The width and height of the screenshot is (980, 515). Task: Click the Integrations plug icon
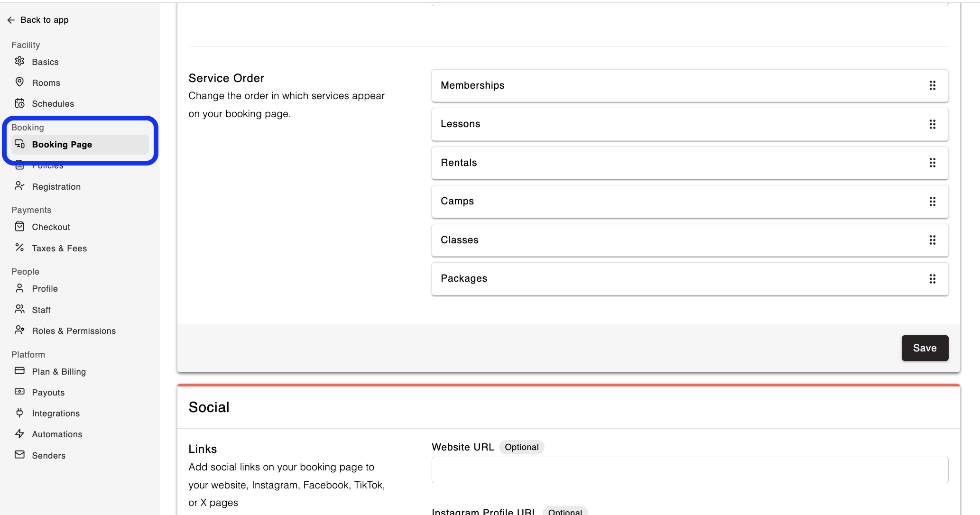[19, 413]
